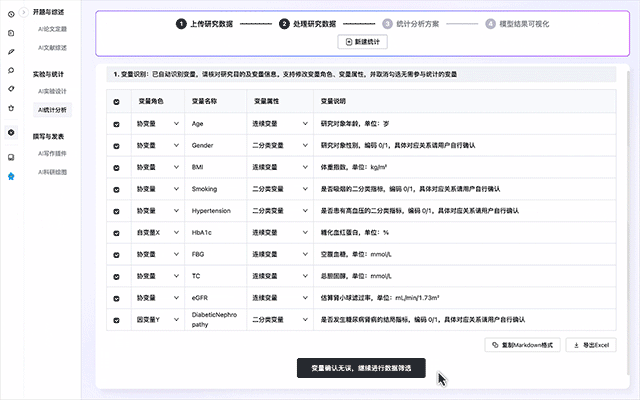Image resolution: width=640 pixels, height=400 pixels.
Task: Click the document icon in the sidebar rail
Action: coord(11,33)
